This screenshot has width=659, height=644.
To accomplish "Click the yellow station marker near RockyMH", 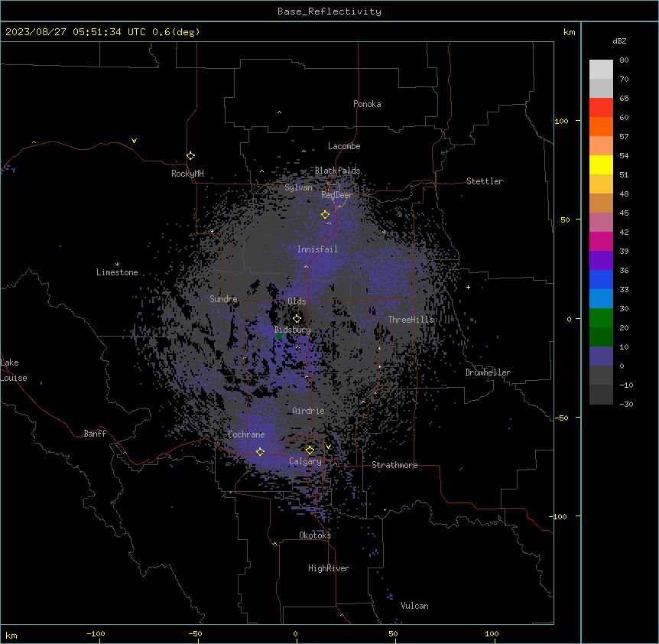I will coord(191,156).
